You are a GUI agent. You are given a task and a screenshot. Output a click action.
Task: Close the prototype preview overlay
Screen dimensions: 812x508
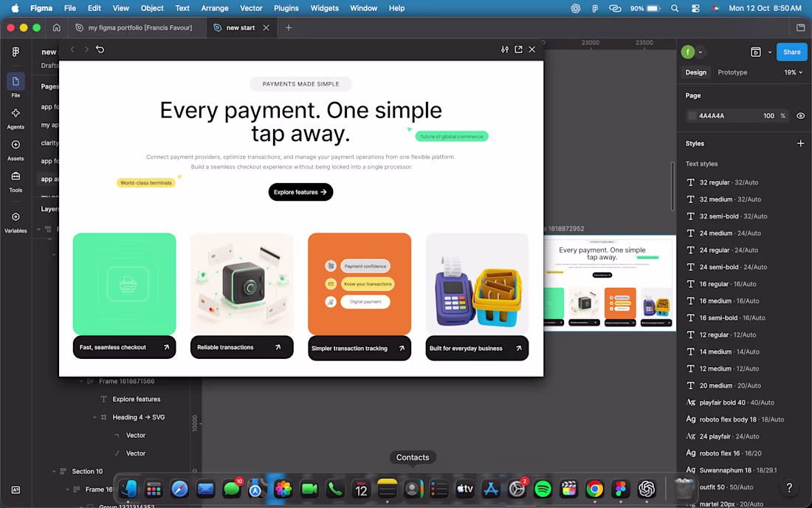531,49
